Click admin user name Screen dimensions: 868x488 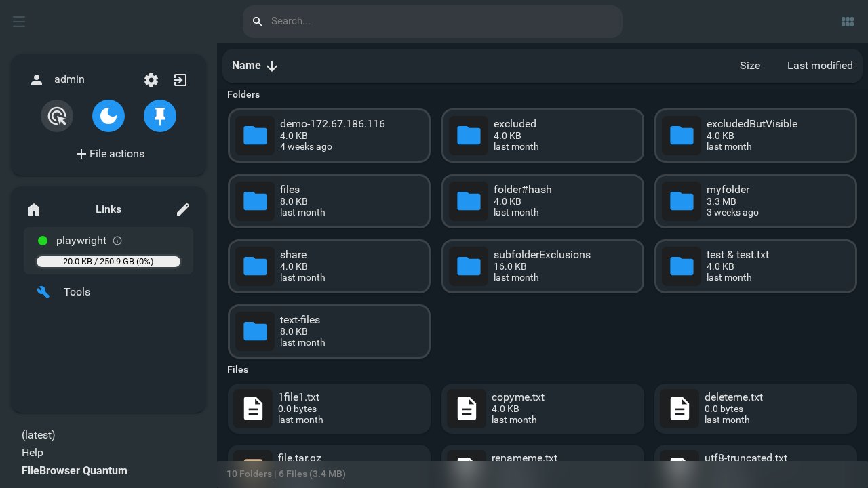point(69,79)
